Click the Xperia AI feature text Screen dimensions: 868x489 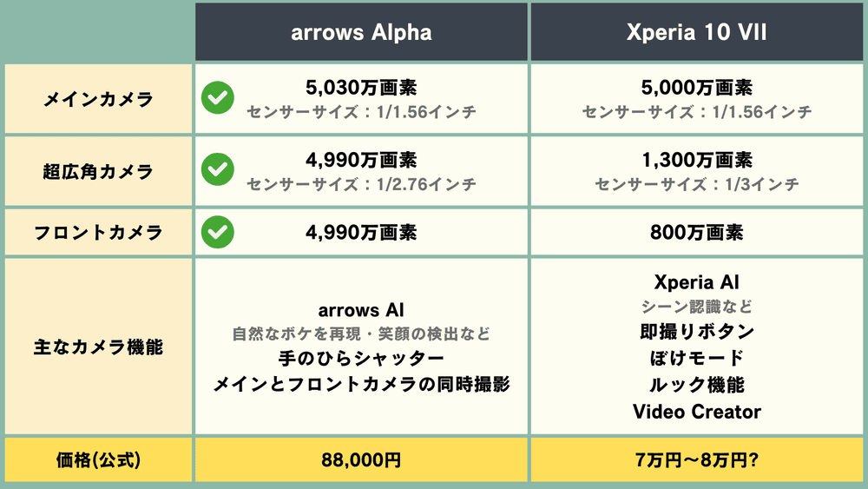[697, 282]
